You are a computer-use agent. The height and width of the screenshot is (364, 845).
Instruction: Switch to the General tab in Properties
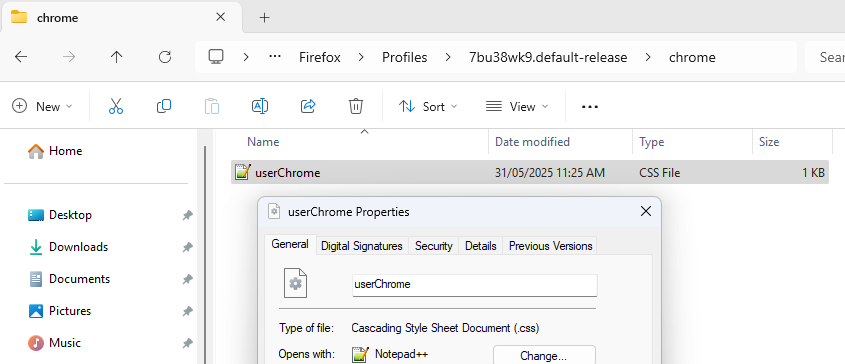[x=290, y=244]
